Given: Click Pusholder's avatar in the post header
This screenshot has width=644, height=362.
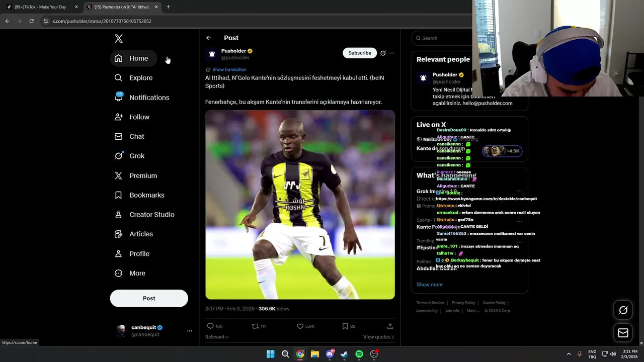Looking at the screenshot, I should [212, 54].
